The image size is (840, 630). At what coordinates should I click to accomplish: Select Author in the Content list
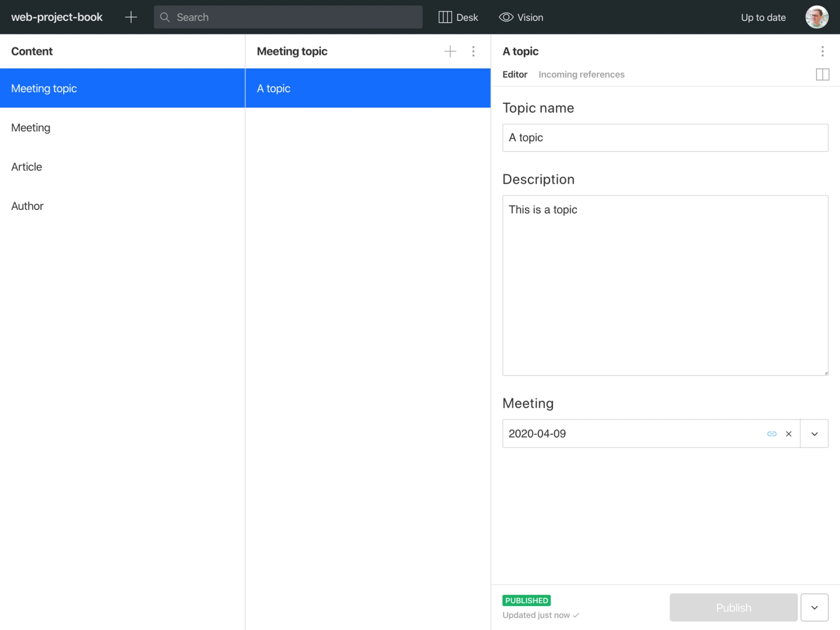[122, 206]
